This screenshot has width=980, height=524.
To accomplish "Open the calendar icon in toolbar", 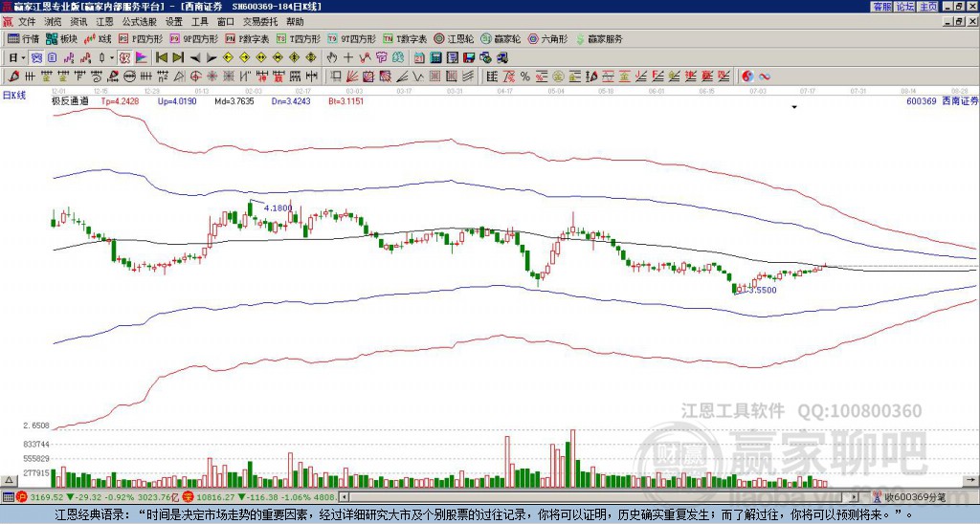I will [419, 58].
